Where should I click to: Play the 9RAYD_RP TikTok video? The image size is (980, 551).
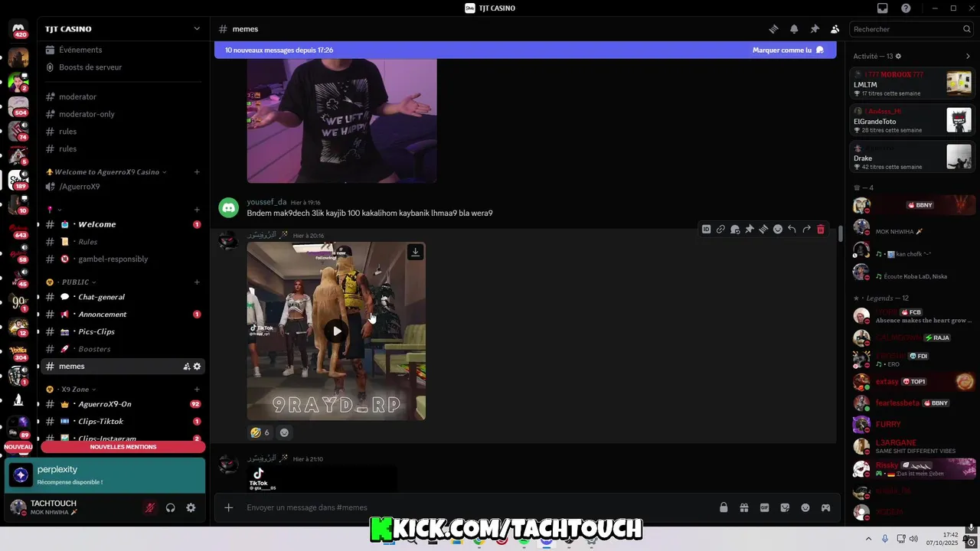click(x=336, y=331)
